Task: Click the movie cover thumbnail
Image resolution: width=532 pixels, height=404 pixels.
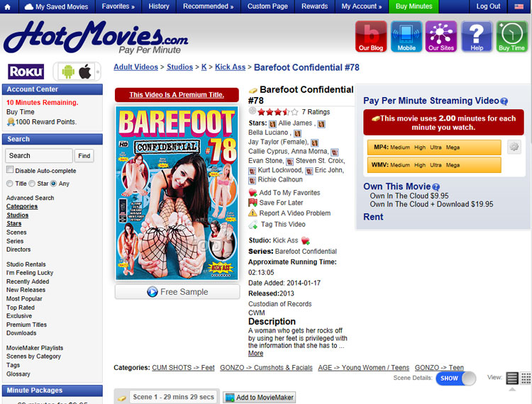Action: tap(177, 193)
